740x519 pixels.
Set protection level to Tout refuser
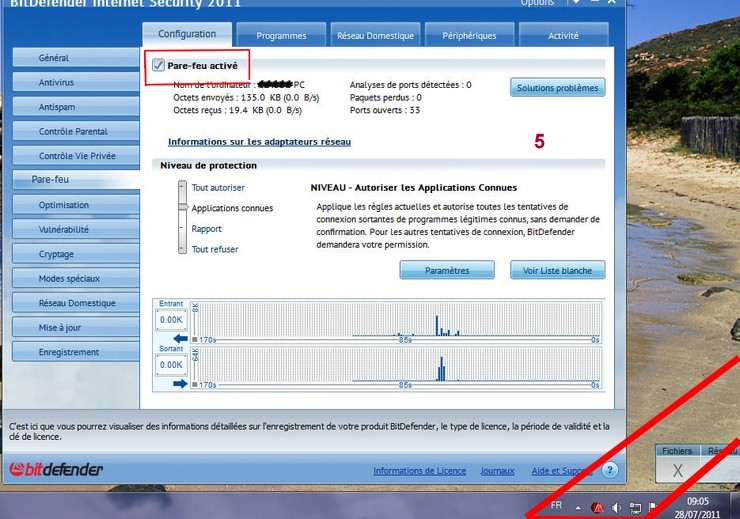[215, 249]
